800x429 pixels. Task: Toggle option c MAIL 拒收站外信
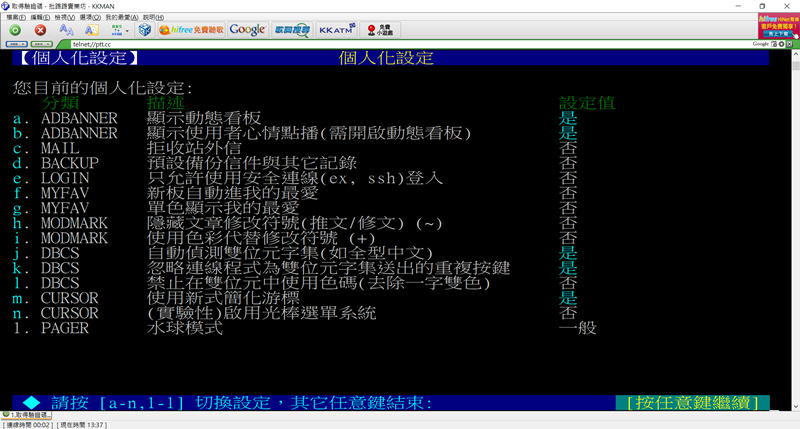[x=295, y=148]
